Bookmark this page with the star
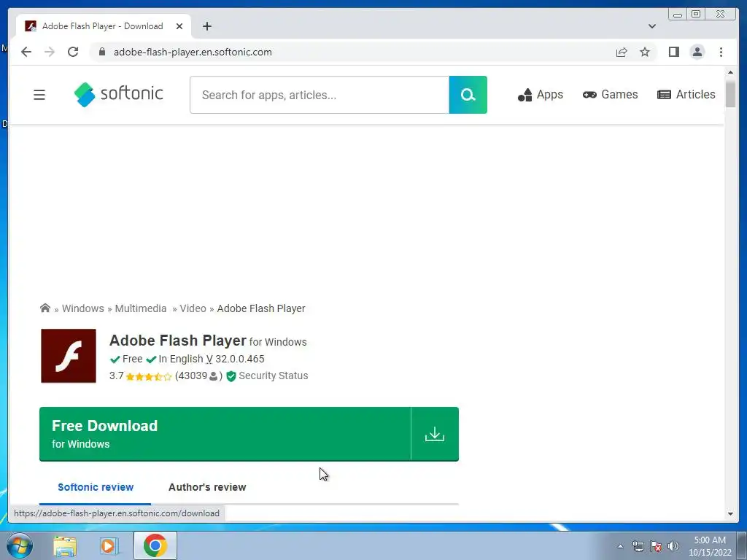 pos(645,52)
